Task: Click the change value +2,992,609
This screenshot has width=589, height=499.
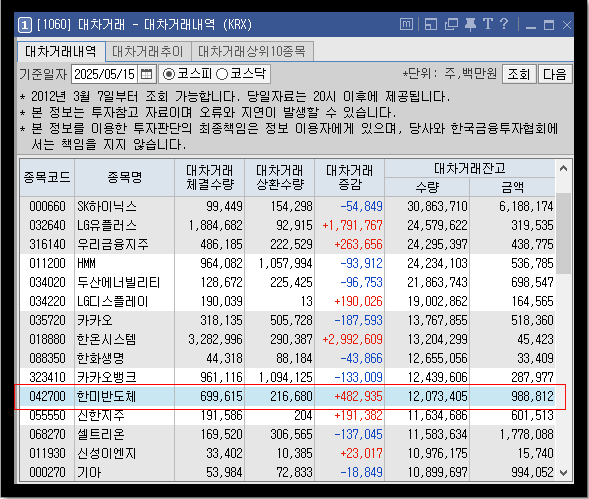Action: 352,339
